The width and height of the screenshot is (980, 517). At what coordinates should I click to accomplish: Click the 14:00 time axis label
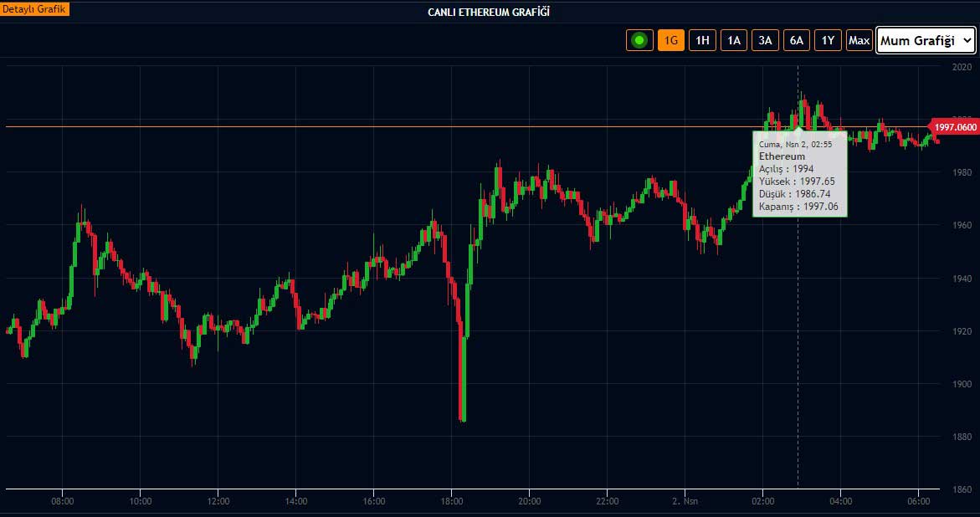(x=295, y=501)
